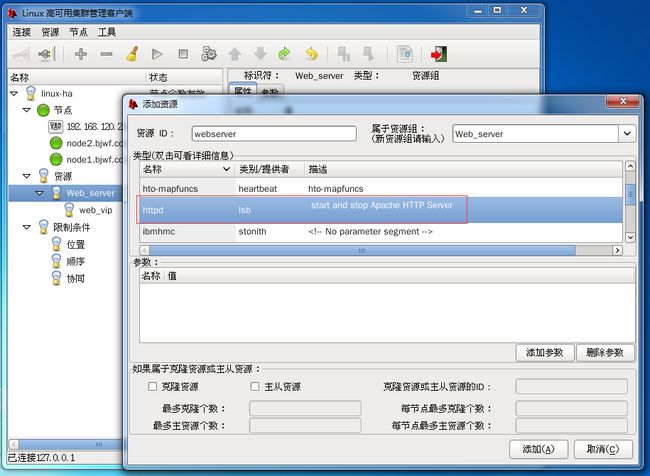The width and height of the screenshot is (650, 476).
Task: Select the linux-ha lightbulb tree icon
Action: click(x=31, y=93)
